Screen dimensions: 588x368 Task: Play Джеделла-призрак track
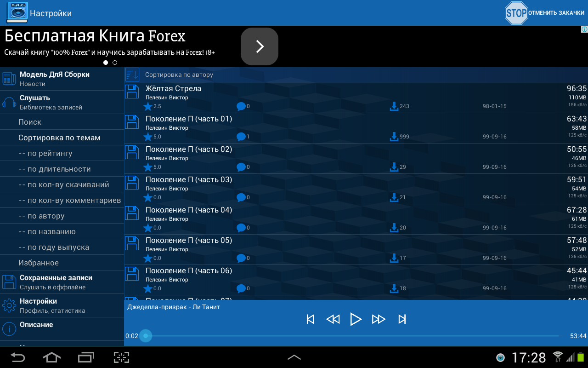tap(356, 319)
